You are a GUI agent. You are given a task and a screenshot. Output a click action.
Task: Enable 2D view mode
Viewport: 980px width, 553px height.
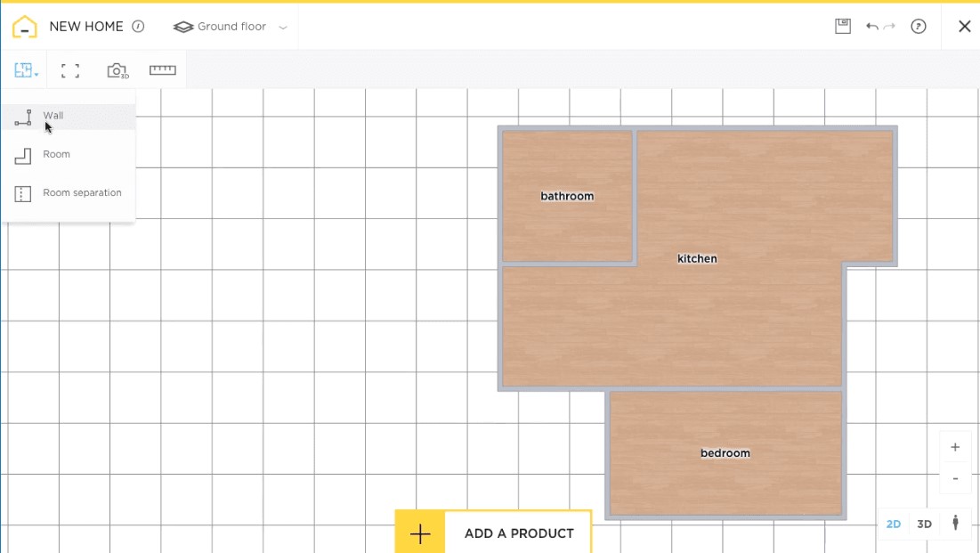[894, 524]
